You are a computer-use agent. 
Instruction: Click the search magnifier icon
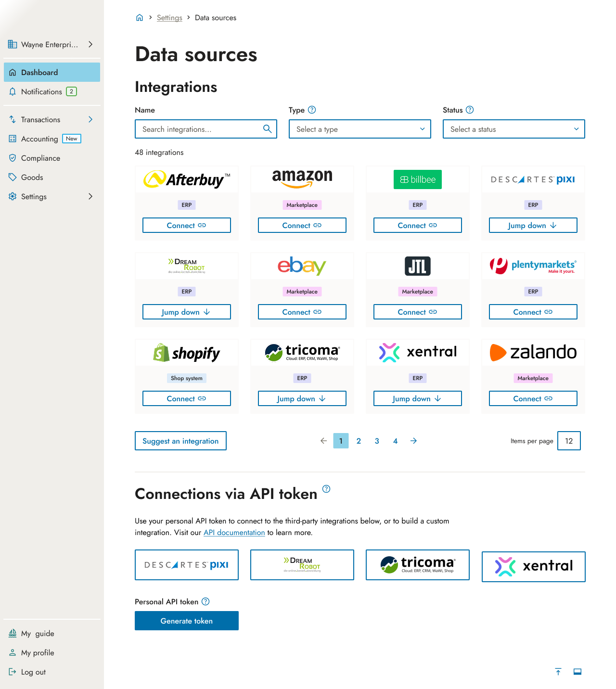267,129
